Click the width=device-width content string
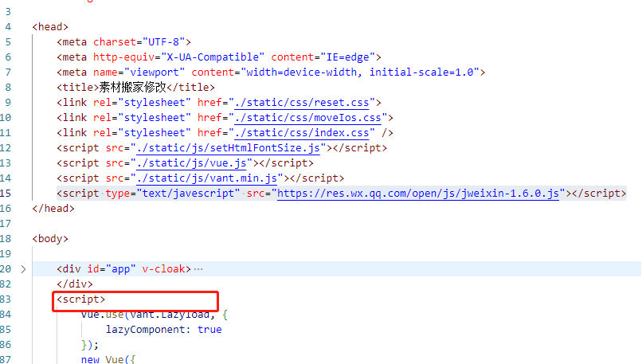The image size is (642, 364). [360, 72]
